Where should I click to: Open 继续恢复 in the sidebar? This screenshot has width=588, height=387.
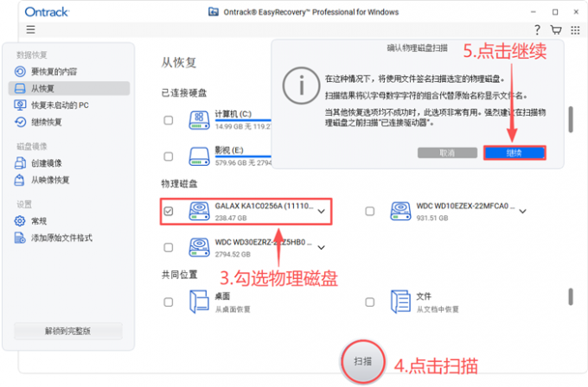(x=69, y=122)
